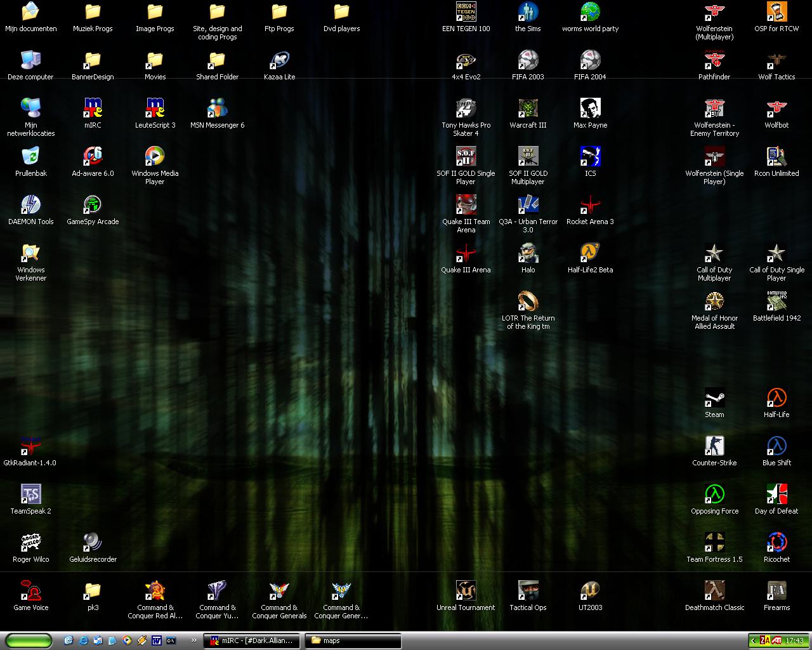Launch Quake III Team Arena
Image resolution: width=812 pixels, height=650 pixels.
coord(466,204)
